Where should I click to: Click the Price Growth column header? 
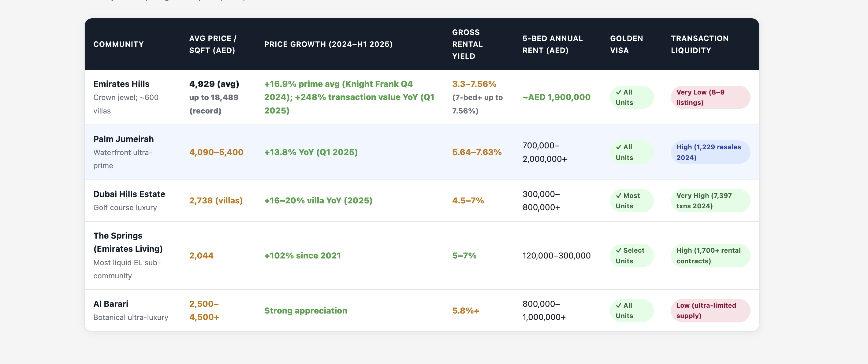point(328,44)
